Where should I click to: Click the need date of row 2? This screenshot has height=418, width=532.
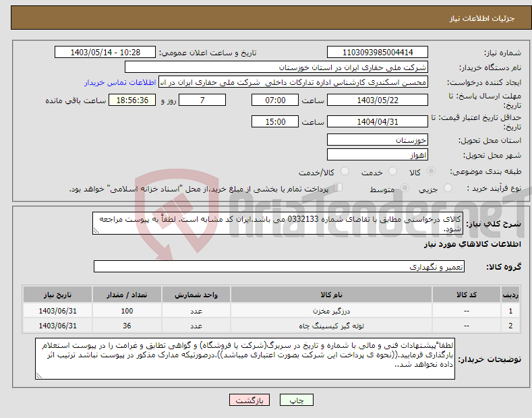point(57,326)
